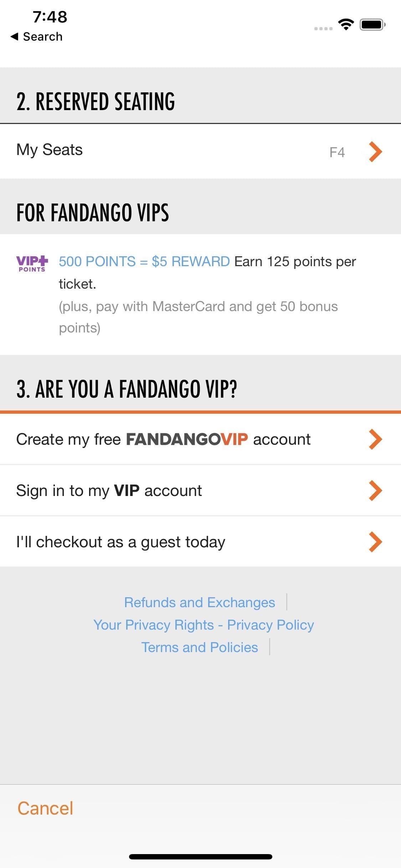Screen dimensions: 401x868
Task: Tap the guest checkout chevron arrow
Action: [375, 542]
